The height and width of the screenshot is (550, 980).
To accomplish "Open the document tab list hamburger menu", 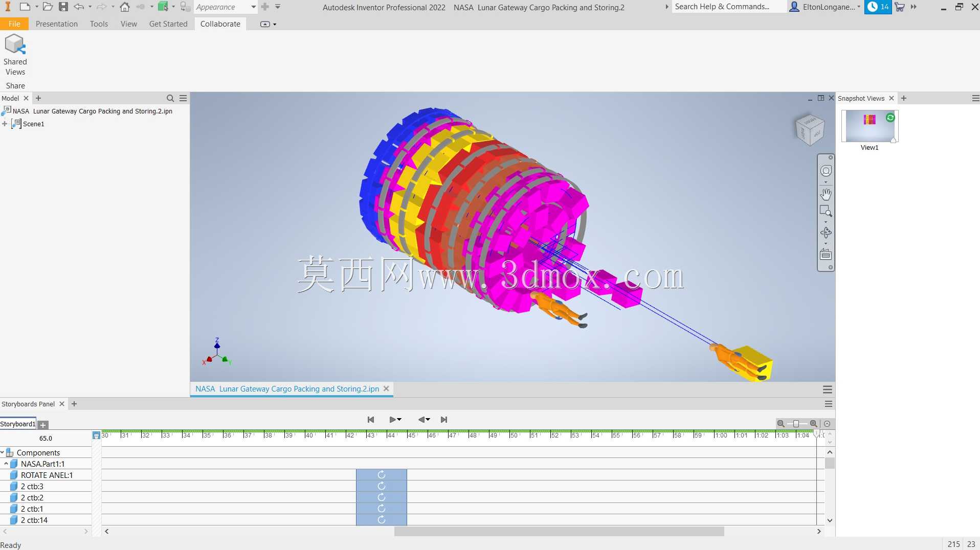I will click(828, 389).
